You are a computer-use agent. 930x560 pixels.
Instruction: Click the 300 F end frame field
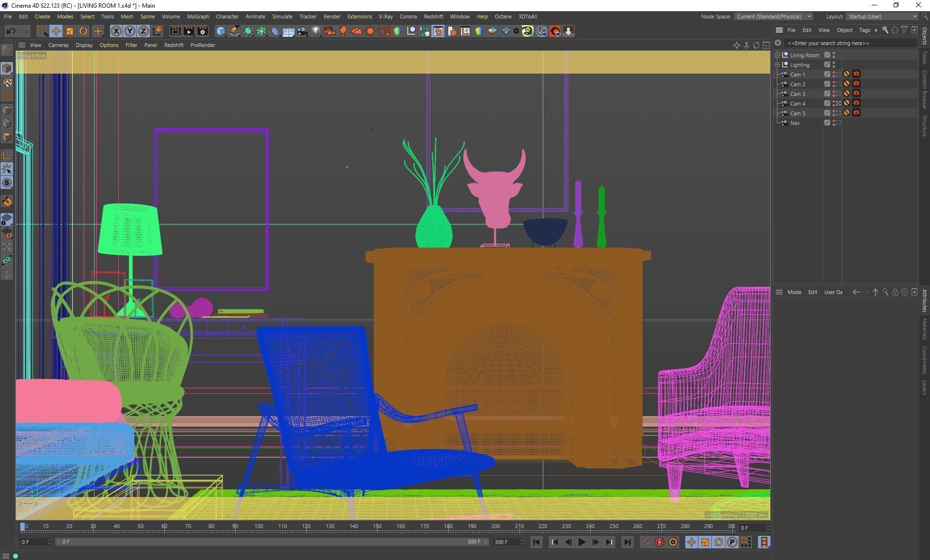[508, 542]
